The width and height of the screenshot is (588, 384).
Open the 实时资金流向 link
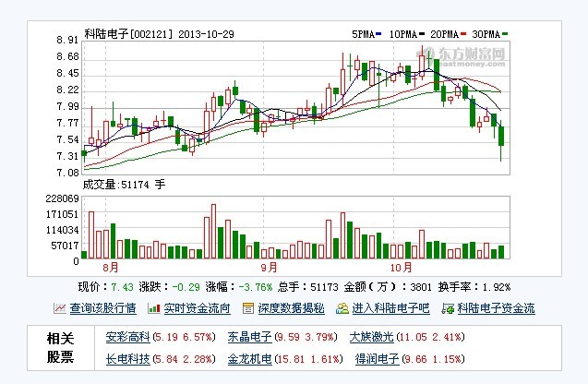[x=197, y=308]
